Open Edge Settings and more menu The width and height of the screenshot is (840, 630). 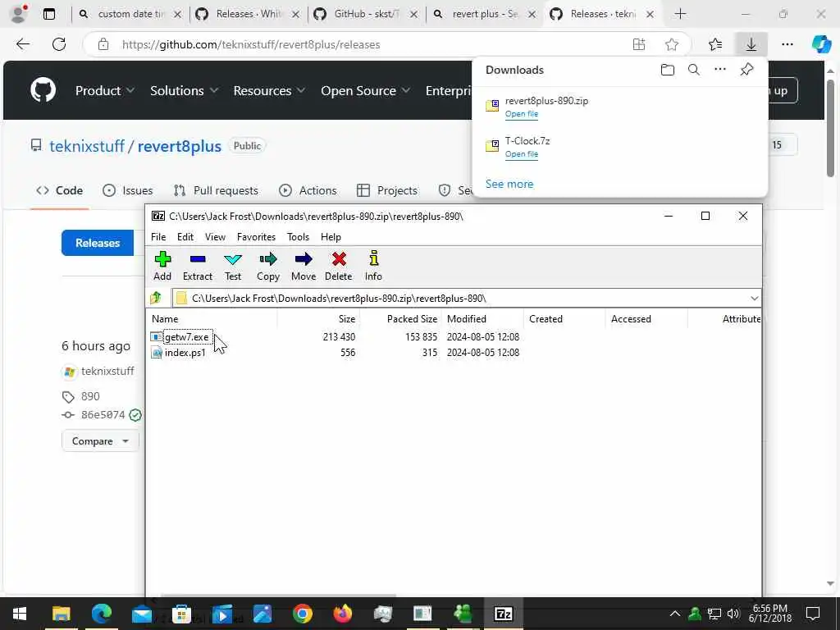[787, 44]
